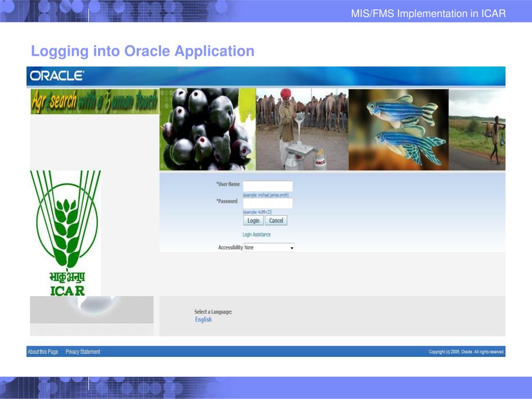
Task: Open the Login Assistance link
Action: pos(257,235)
